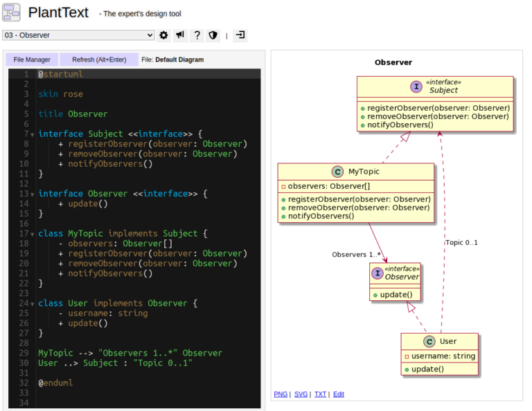Click the MyTopic class C icon
Image resolution: width=532 pixels, height=411 pixels.
pos(337,172)
